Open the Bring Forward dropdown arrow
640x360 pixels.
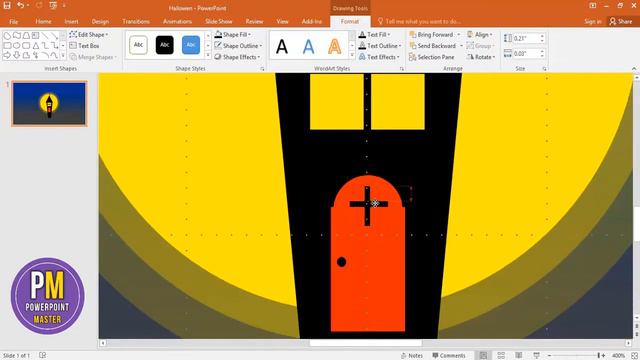[x=459, y=35]
